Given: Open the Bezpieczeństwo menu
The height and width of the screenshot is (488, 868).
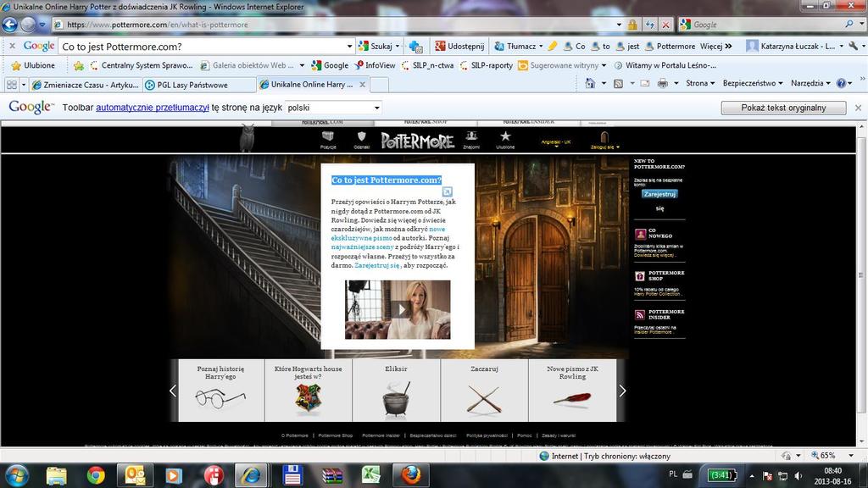Looking at the screenshot, I should pyautogui.click(x=753, y=83).
